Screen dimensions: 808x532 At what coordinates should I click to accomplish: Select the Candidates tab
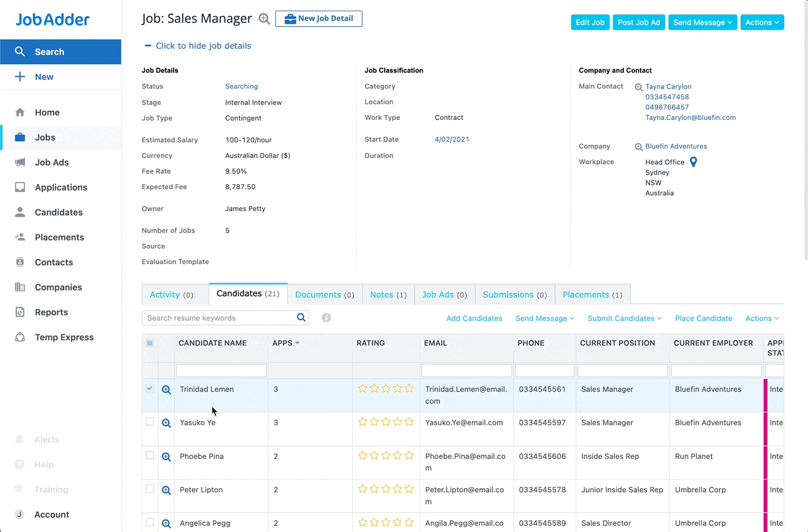(248, 293)
